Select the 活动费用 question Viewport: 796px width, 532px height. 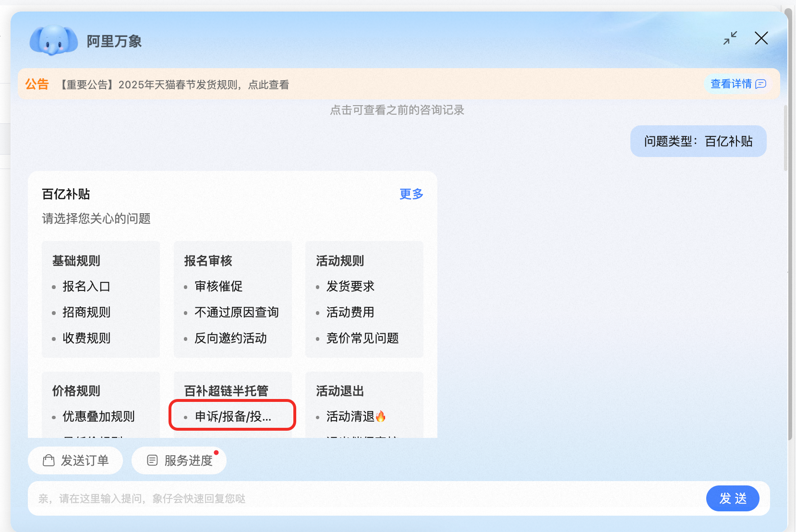coord(350,313)
